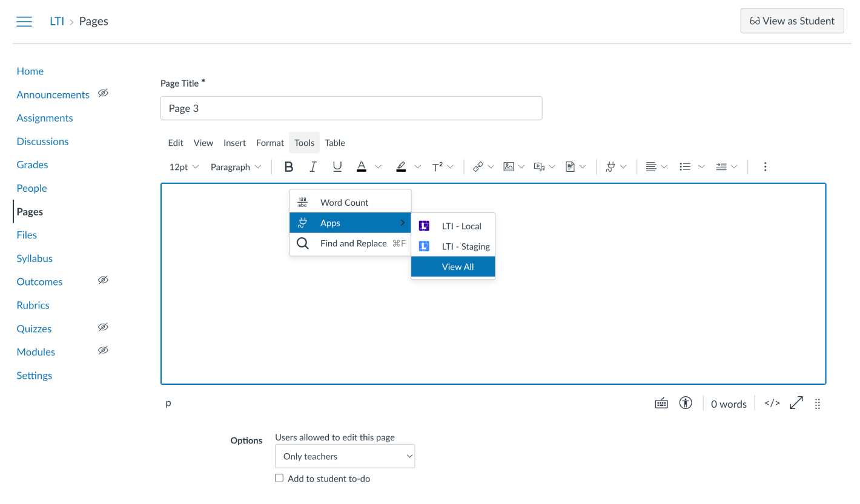This screenshot has height=504, width=860.
Task: Open the Table menu
Action: tap(335, 143)
